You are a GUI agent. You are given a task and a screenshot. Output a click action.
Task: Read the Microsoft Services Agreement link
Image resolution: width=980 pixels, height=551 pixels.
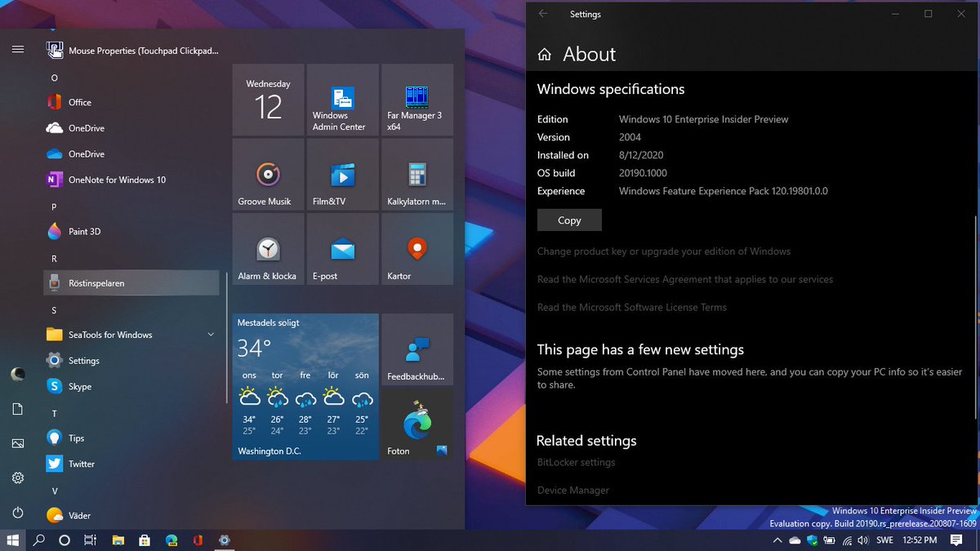tap(685, 279)
